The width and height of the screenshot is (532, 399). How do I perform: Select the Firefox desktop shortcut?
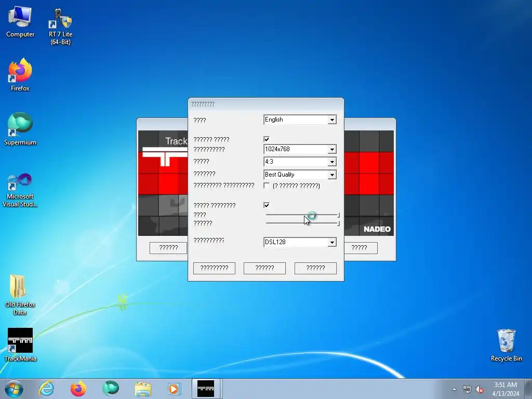coord(20,75)
